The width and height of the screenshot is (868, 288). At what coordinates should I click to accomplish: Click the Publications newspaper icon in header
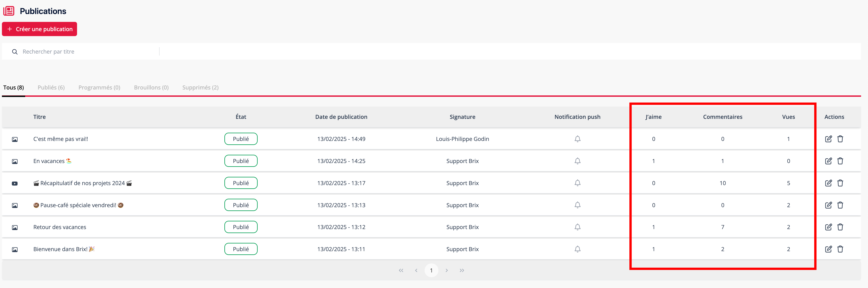click(9, 11)
